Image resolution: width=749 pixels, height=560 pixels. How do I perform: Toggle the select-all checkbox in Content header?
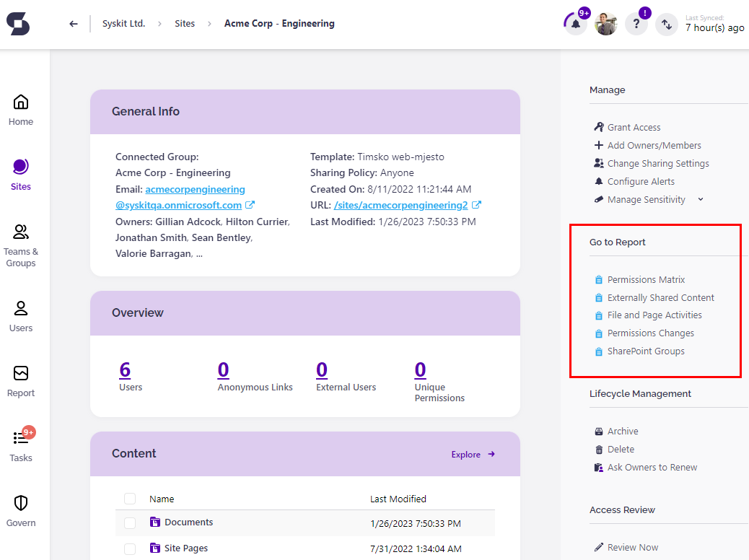[130, 499]
